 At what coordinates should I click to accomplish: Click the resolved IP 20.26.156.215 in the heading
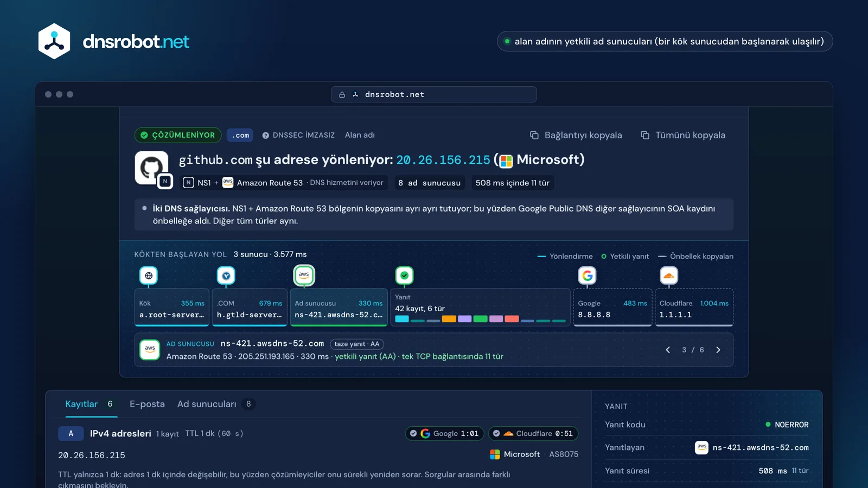tap(443, 160)
